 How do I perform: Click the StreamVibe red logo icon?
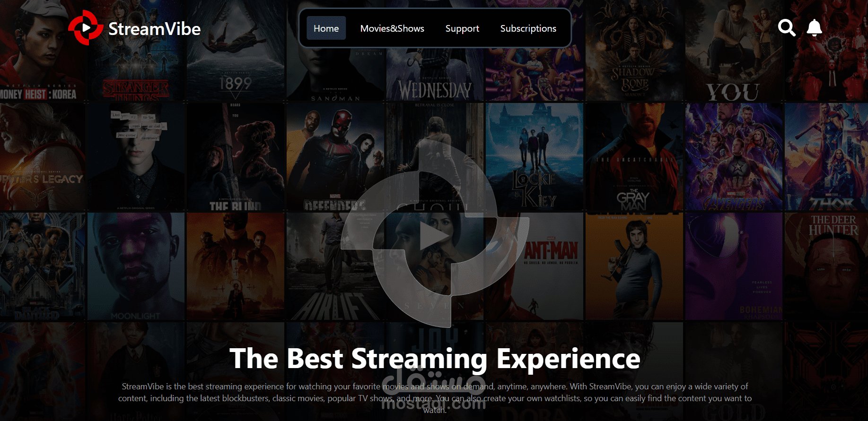(86, 28)
